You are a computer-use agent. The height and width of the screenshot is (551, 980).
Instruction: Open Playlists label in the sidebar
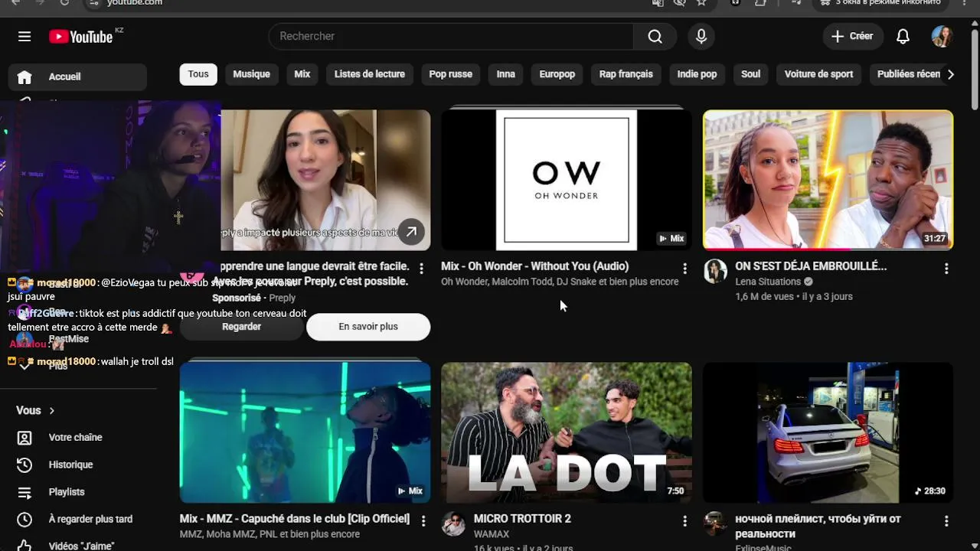tap(67, 492)
